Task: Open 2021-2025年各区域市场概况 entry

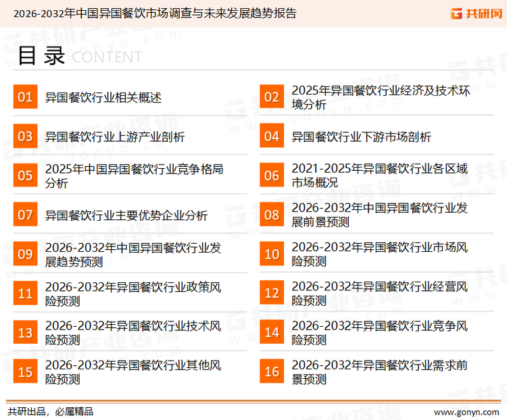Action: pos(379,176)
